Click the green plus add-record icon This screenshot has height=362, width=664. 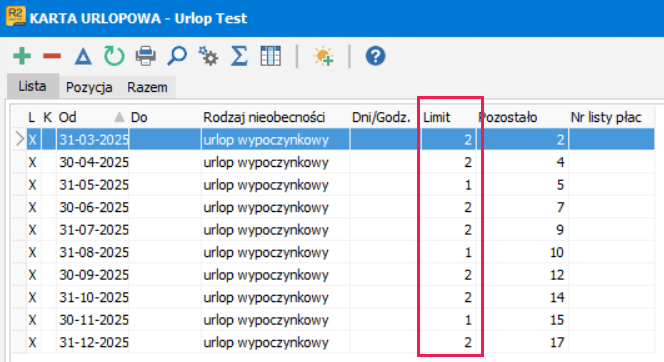(22, 56)
